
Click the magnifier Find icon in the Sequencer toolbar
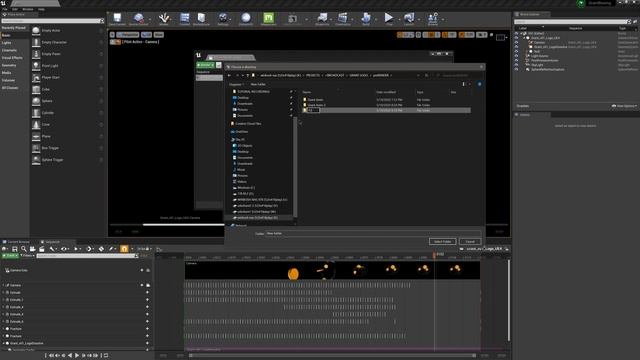24,249
